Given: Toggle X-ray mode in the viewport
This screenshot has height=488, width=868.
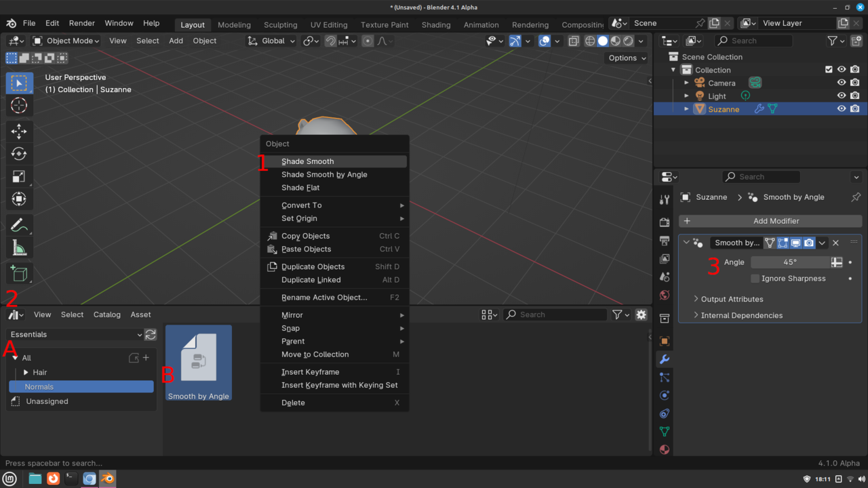Looking at the screenshot, I should click(x=574, y=41).
